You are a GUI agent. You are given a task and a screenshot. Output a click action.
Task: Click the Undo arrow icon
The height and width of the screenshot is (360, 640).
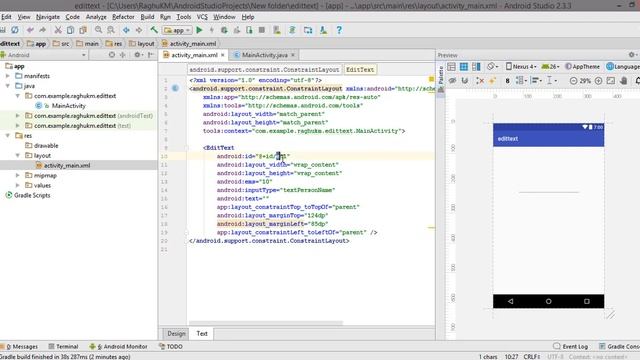tap(30, 30)
